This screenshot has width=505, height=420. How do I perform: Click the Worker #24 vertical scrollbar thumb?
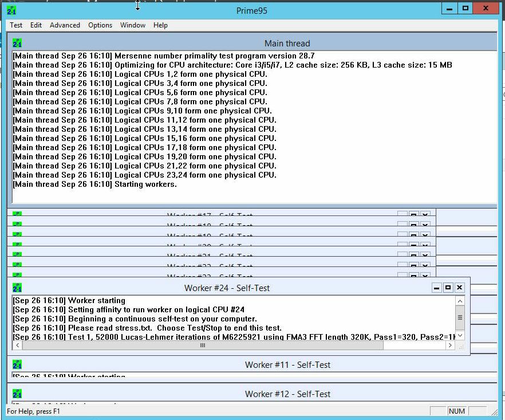(460, 317)
